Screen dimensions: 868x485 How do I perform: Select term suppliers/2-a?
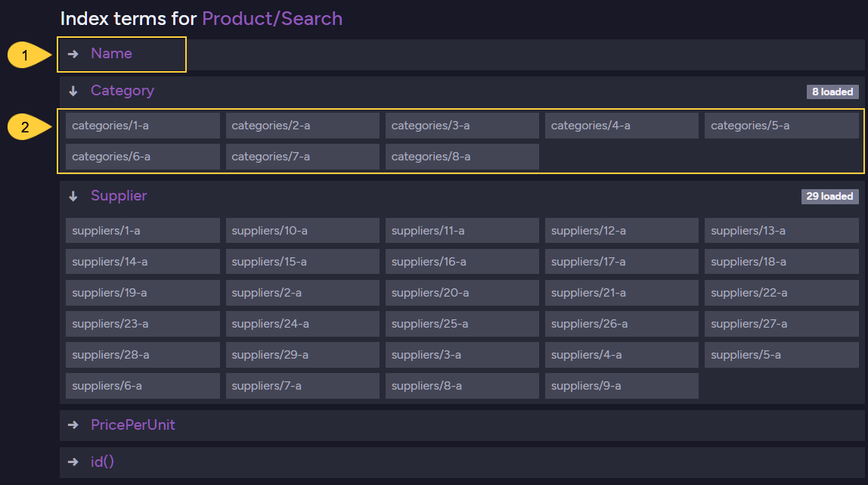point(302,293)
